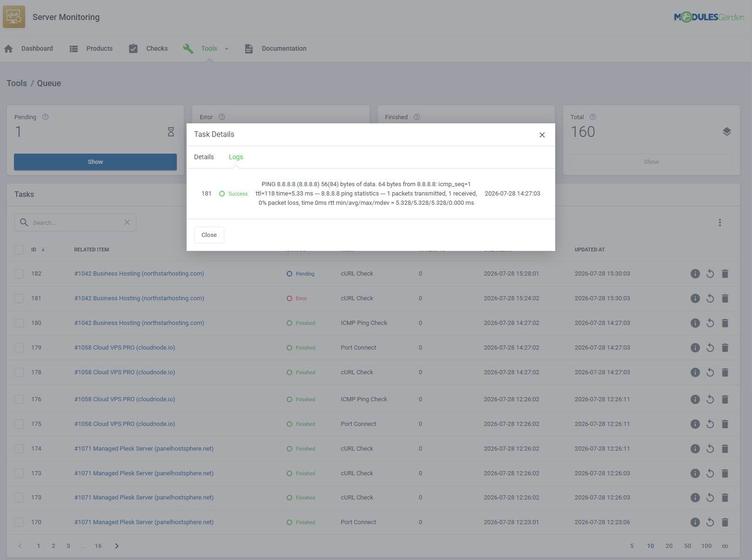Screen dimensions: 752x560
Task: Go to page 2 of the tasks list
Action: click(x=54, y=546)
